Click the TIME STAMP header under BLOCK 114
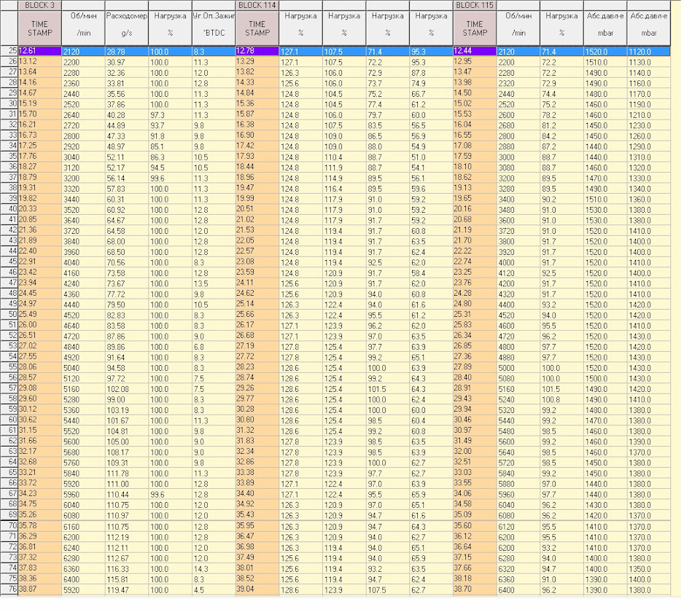The width and height of the screenshot is (700, 612). pyautogui.click(x=257, y=28)
